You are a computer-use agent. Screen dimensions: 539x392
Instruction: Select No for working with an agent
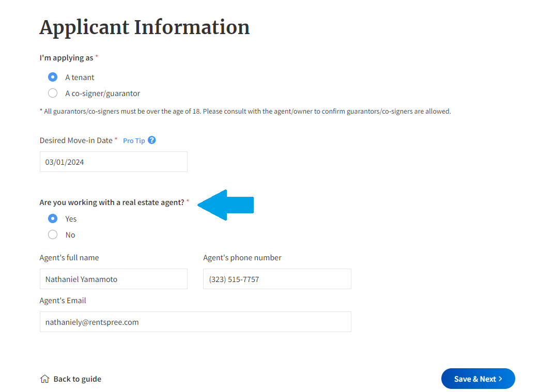53,234
